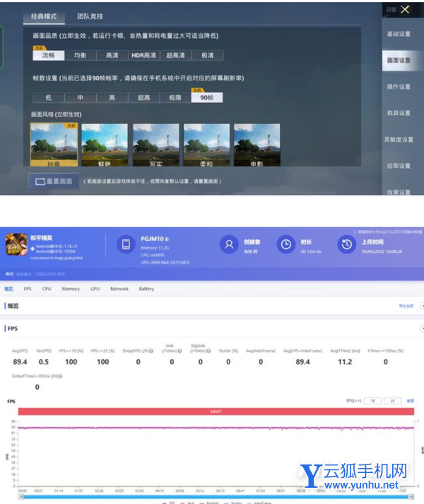Viewport: 424px width, 504px height.
Task: Select 超高清 graphics quality
Action: [x=175, y=55]
